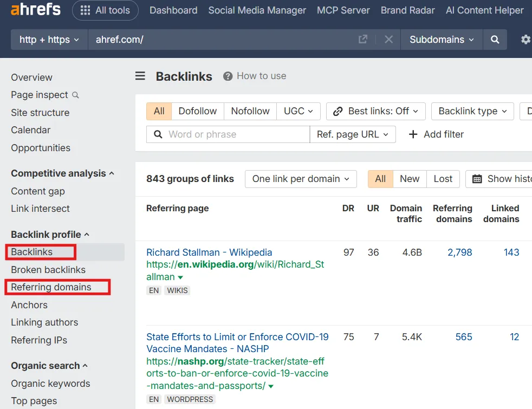
Task: Open the Richard Stallman Wikipedia referring page
Action: 209,252
